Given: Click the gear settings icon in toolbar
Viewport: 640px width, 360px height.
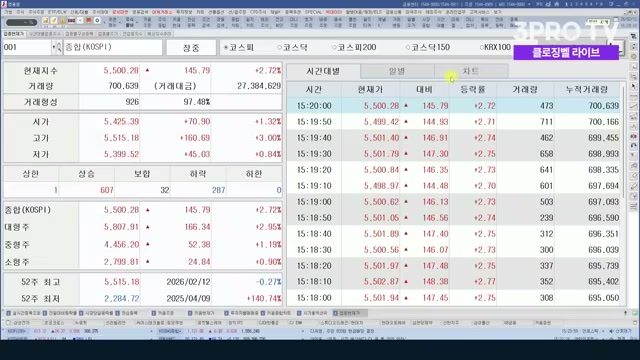Looking at the screenshot, I should click(97, 20).
